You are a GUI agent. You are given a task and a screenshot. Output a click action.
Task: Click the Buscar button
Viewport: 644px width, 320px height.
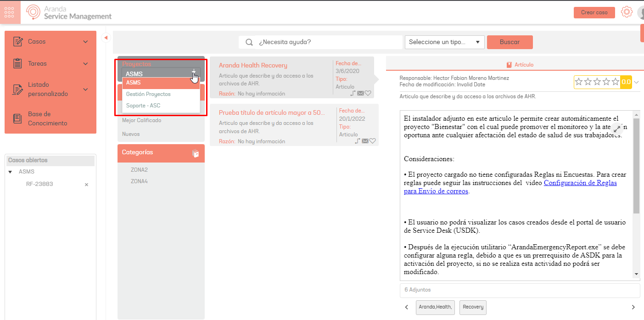click(510, 42)
